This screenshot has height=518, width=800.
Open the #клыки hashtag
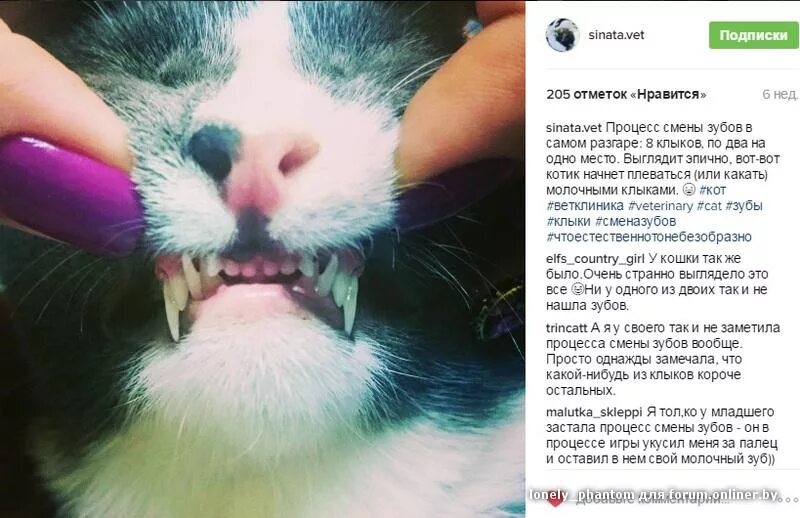(x=568, y=221)
